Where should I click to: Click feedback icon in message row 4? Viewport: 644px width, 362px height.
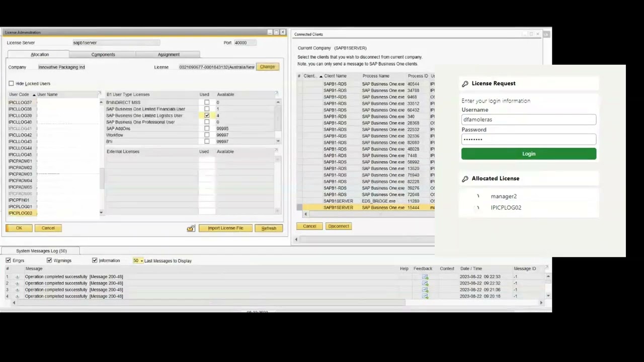[425, 296]
